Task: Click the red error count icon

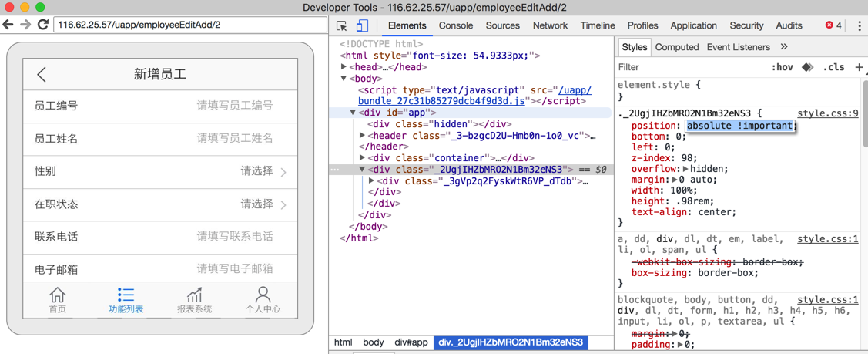Action: [829, 25]
